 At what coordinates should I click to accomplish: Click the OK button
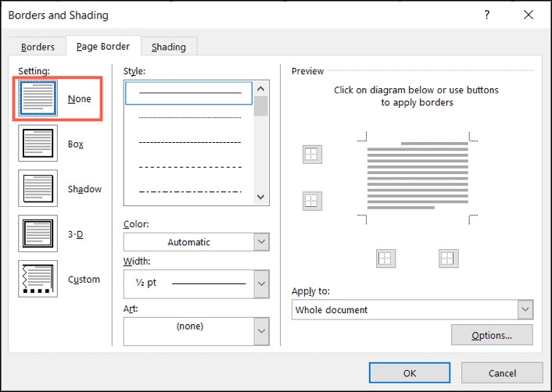pyautogui.click(x=410, y=373)
